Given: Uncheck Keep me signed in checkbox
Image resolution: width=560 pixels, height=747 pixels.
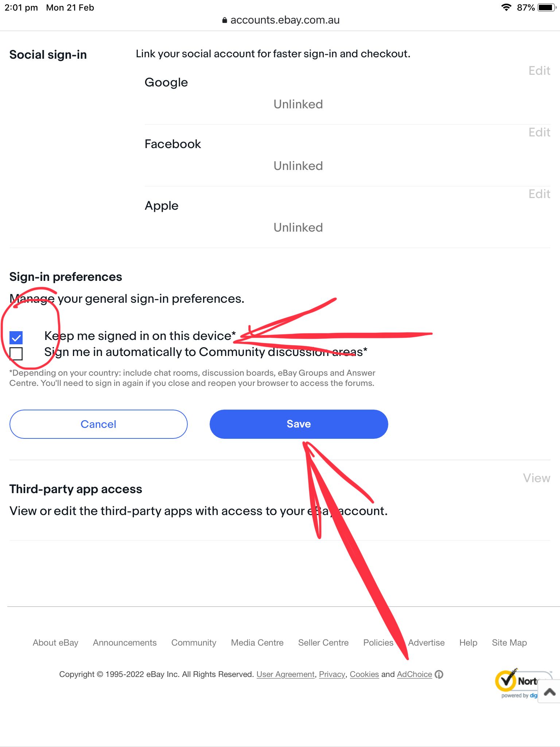Looking at the screenshot, I should [16, 338].
